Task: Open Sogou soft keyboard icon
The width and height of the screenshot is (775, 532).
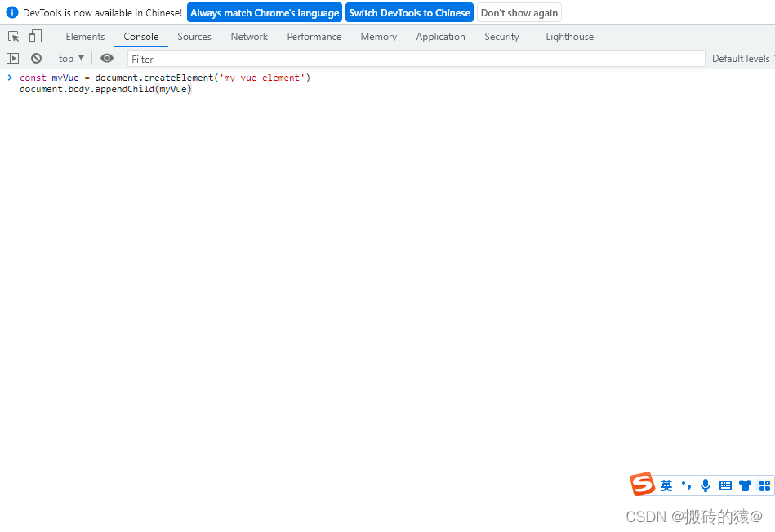Action: [725, 485]
